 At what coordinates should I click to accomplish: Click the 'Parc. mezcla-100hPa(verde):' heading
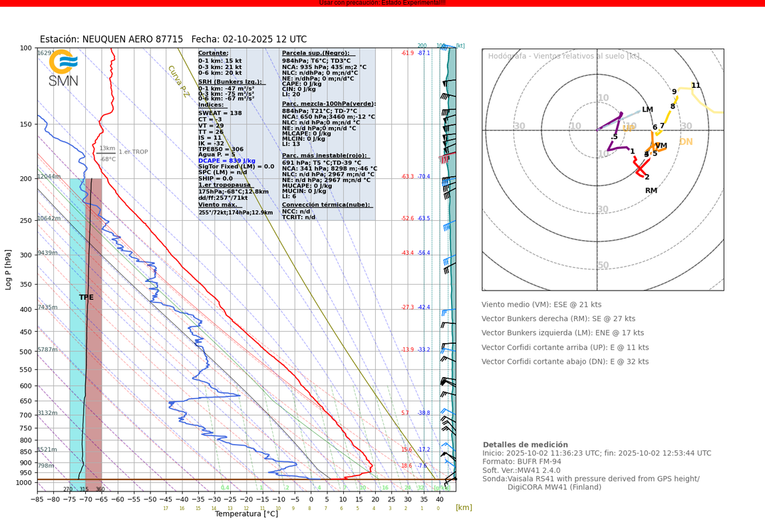[x=329, y=104]
